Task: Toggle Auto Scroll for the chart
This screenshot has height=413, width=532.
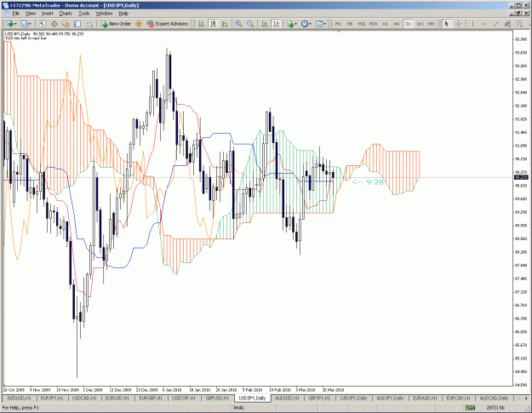Action: 265,24
